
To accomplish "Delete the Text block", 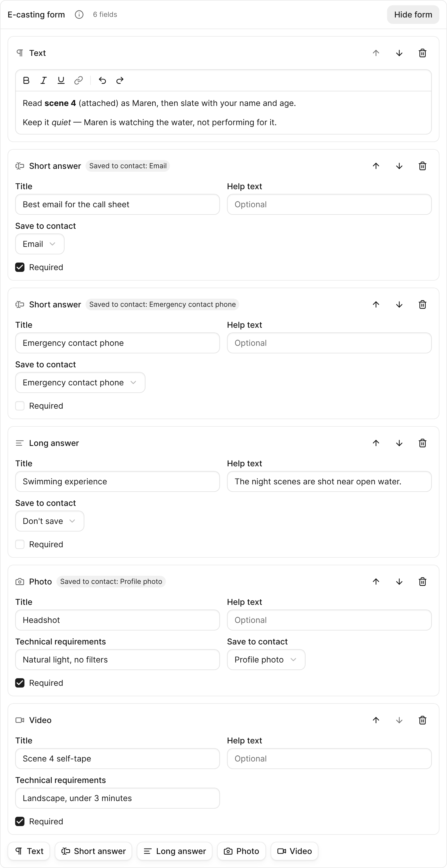I will pos(423,53).
